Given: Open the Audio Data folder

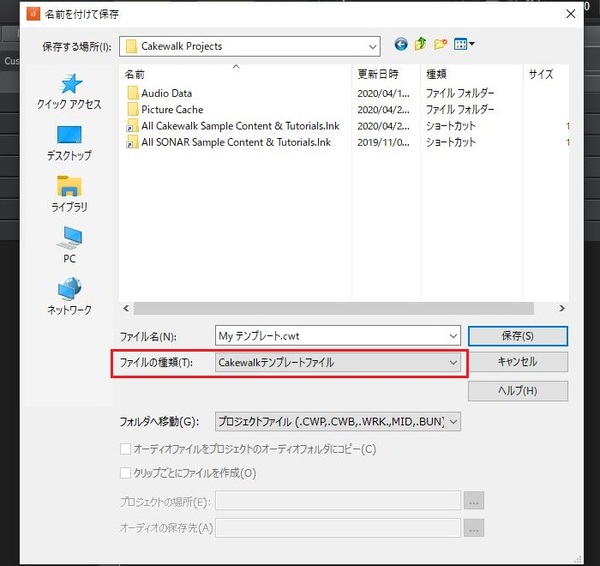Looking at the screenshot, I should click(166, 93).
